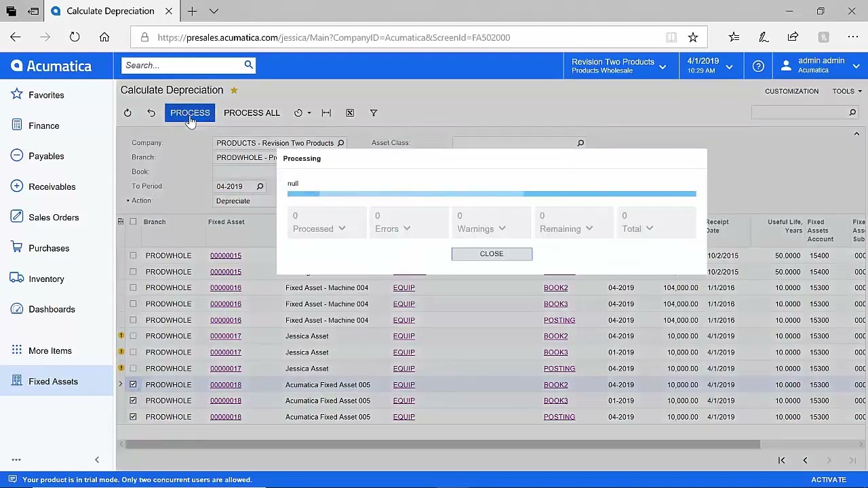Focus the Asset Class input field
868x488 pixels.
pos(514,143)
